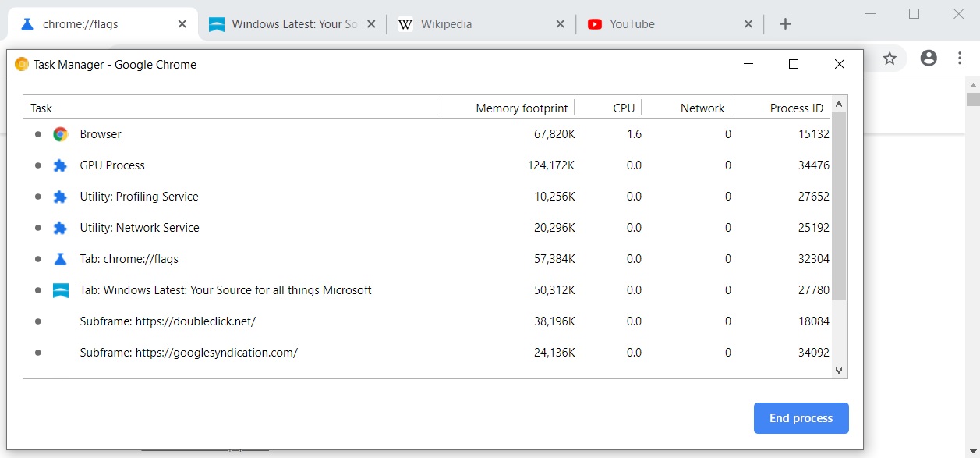
Task: Click the task list scrollbar thumb
Action: [839, 206]
